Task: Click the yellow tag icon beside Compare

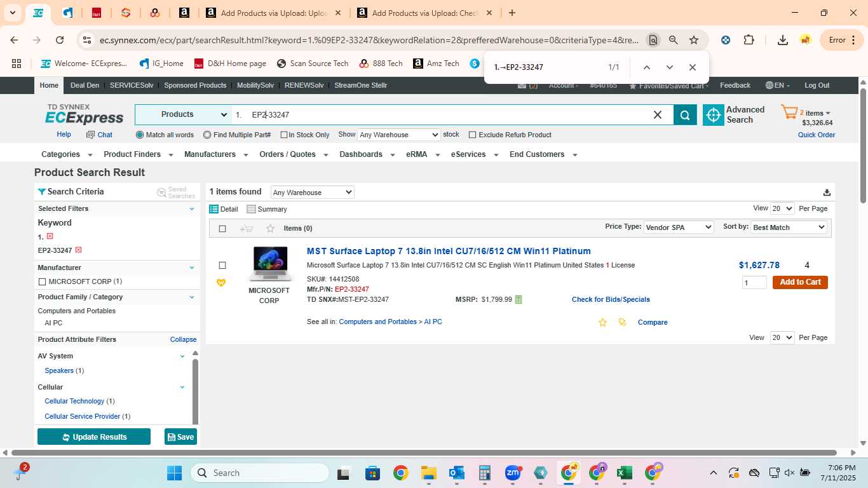Action: (622, 322)
